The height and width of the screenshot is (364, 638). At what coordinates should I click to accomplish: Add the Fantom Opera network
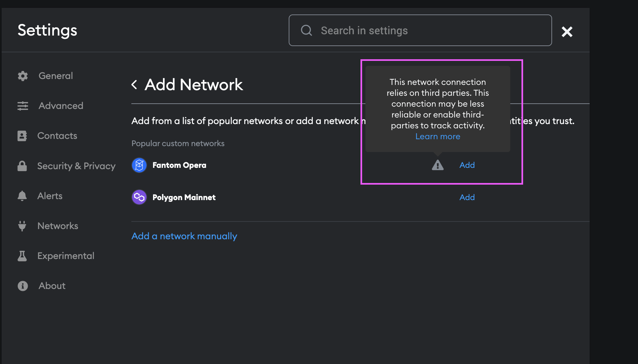pos(467,165)
